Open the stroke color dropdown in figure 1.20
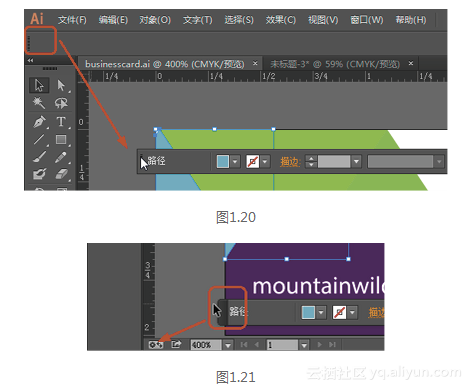 pyautogui.click(x=265, y=162)
